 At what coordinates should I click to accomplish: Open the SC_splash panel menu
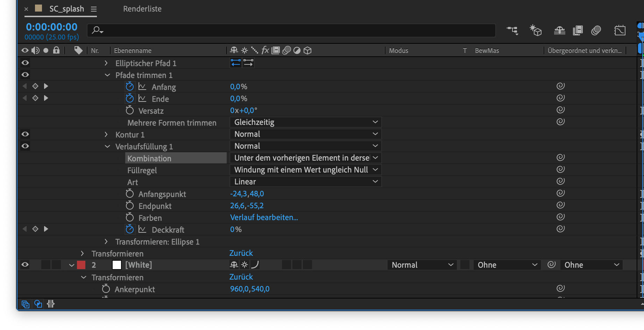pyautogui.click(x=93, y=9)
